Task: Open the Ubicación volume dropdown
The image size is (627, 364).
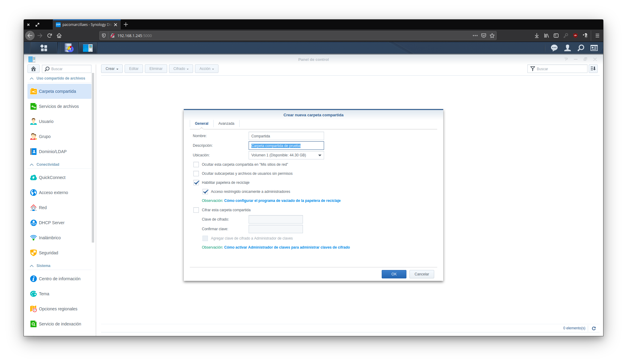Action: (x=320, y=155)
